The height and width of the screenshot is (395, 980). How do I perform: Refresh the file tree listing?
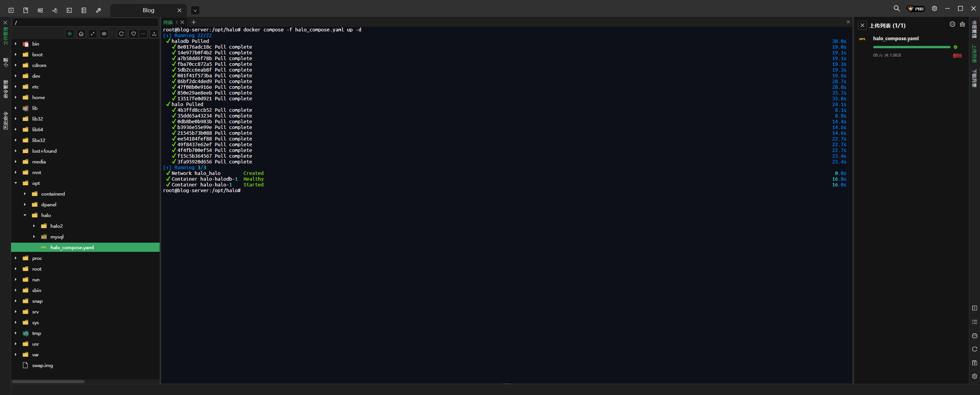[121, 34]
